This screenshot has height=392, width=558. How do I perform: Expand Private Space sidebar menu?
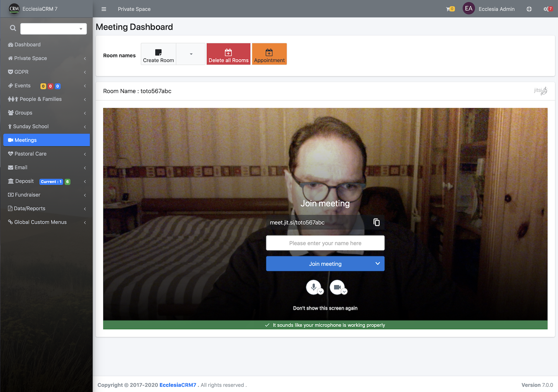coord(47,58)
